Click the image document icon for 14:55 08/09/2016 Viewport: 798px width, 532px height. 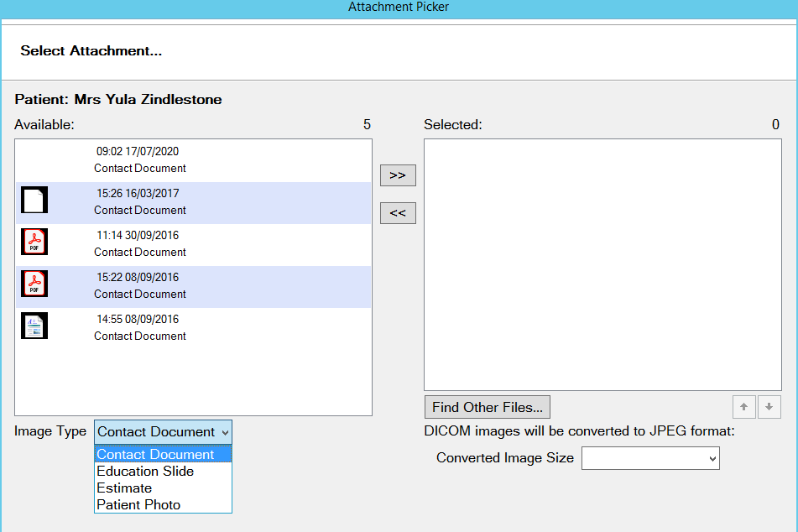click(34, 326)
